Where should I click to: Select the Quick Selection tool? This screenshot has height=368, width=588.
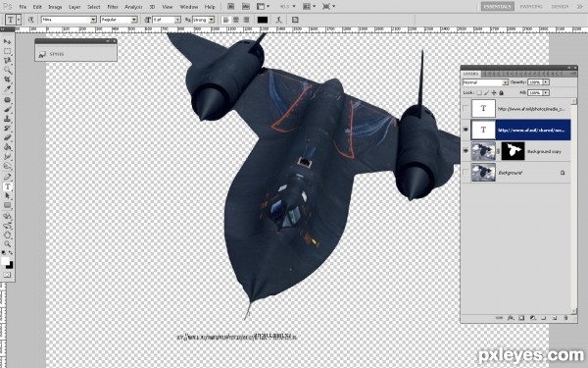[7, 71]
